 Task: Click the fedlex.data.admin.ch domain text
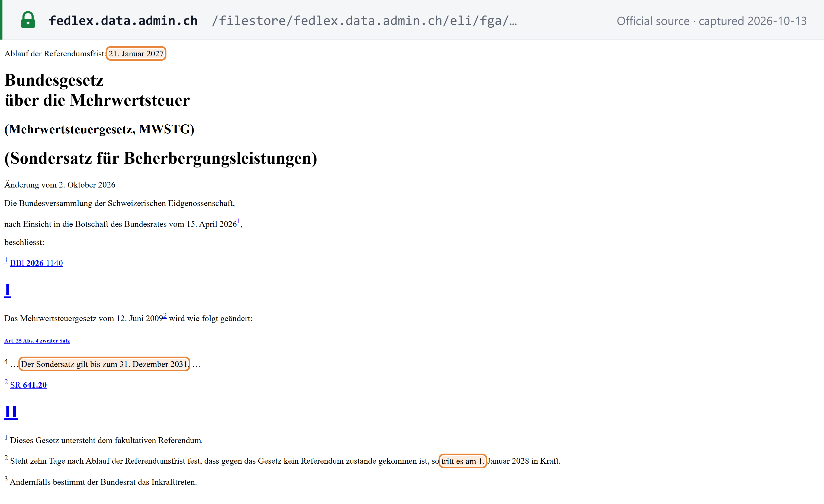pos(123,21)
